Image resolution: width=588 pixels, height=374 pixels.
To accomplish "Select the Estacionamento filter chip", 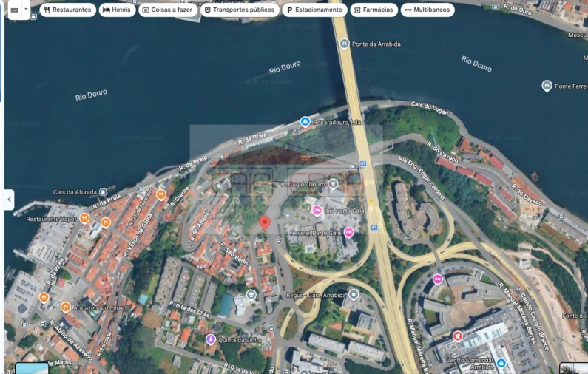I will click(314, 10).
